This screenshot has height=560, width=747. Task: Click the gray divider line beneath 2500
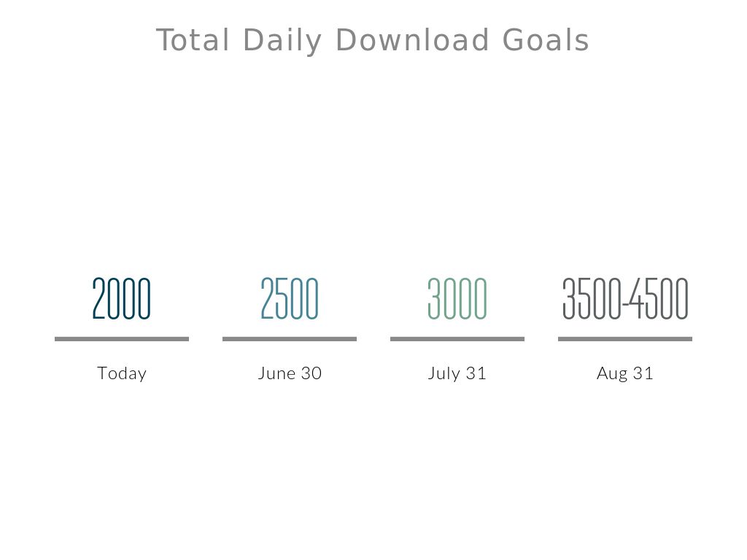[290, 339]
